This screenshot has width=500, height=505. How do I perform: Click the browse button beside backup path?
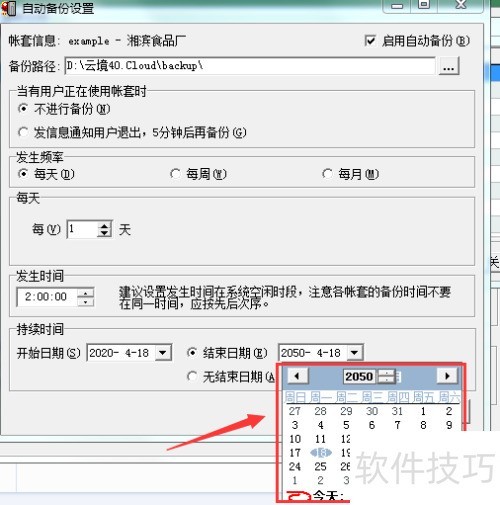[449, 66]
